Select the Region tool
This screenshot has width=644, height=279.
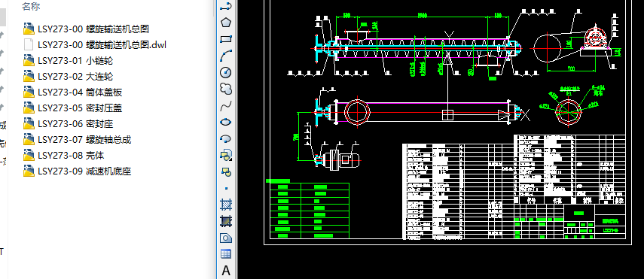coord(226,238)
